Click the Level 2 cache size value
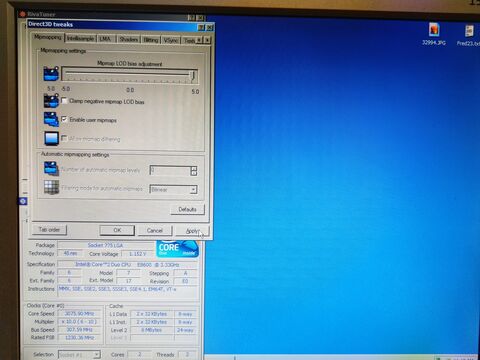The height and width of the screenshot is (360, 480). (x=151, y=330)
